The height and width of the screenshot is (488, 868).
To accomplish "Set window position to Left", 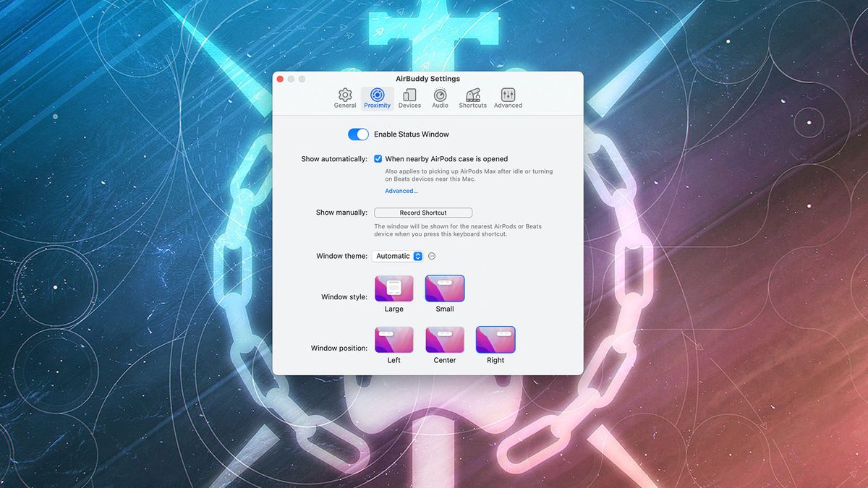I will click(393, 340).
